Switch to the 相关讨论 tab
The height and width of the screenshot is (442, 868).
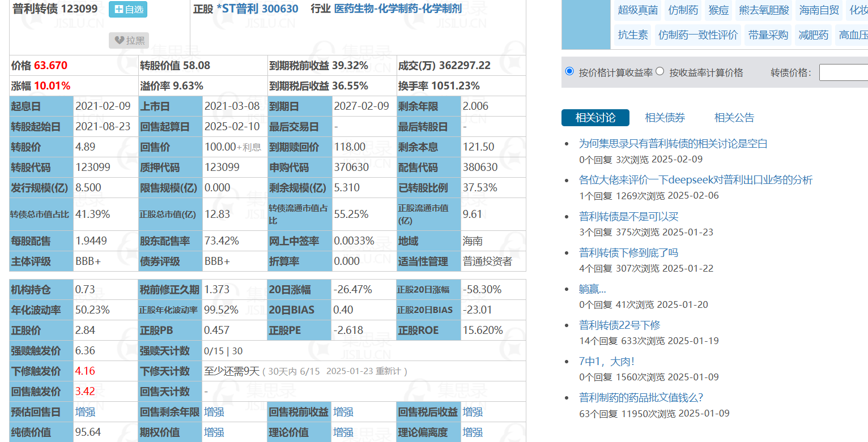pos(595,118)
